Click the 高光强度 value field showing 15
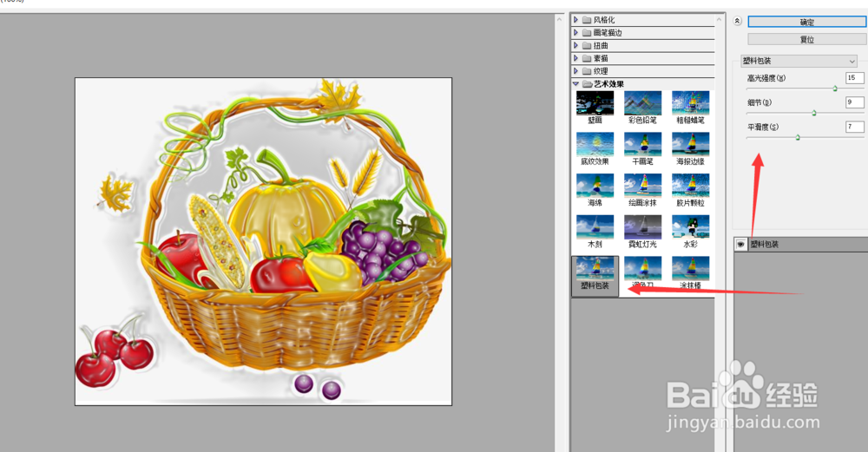This screenshot has width=868, height=452. click(854, 78)
